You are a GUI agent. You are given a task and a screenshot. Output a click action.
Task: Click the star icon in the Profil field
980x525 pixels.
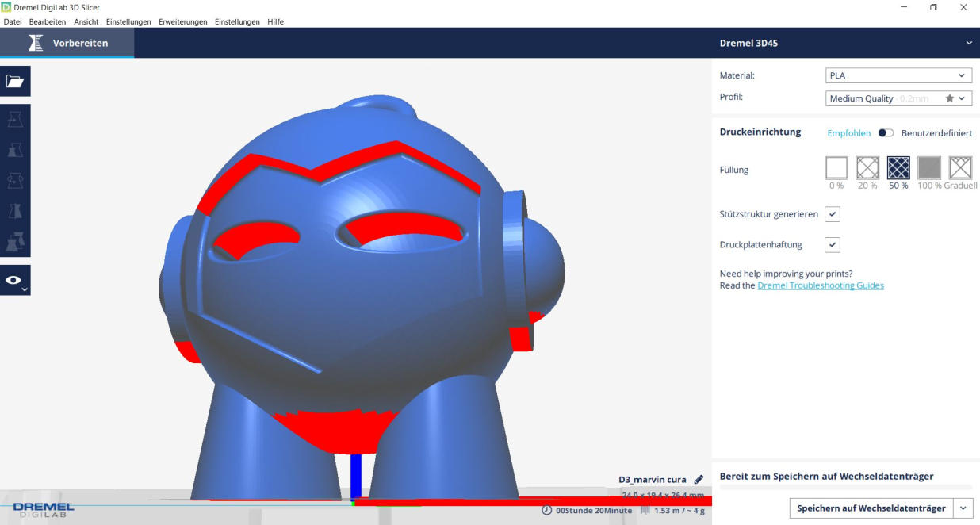pos(950,98)
